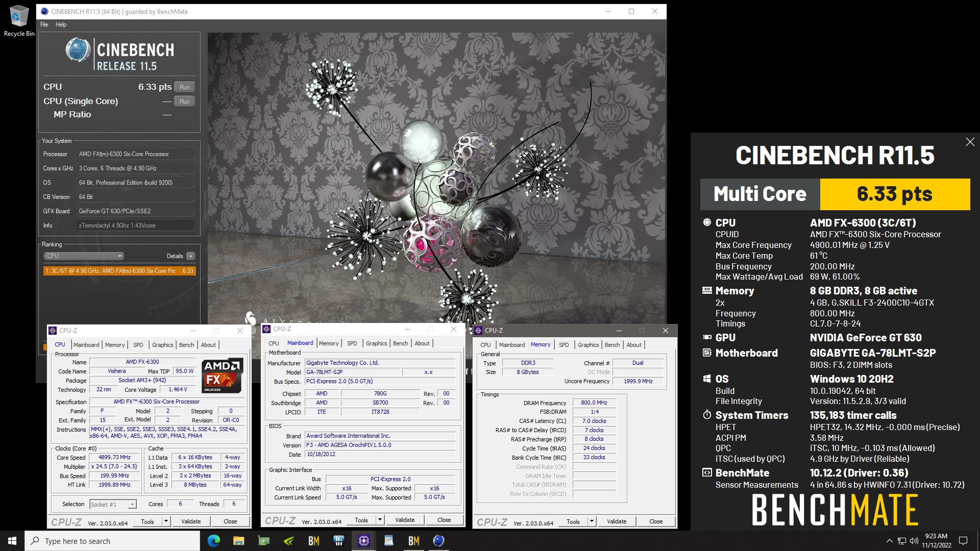The width and height of the screenshot is (980, 551).
Task: Switch to Memory tab in left CPU-Z
Action: click(115, 345)
